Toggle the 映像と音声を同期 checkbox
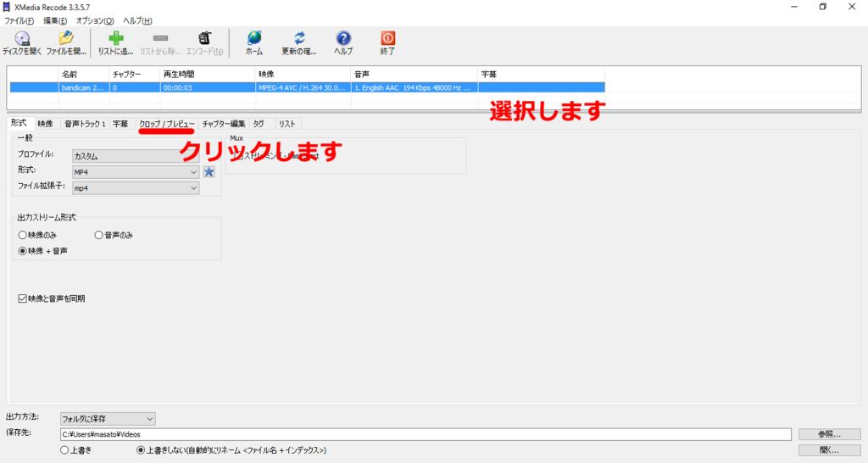 (x=23, y=298)
